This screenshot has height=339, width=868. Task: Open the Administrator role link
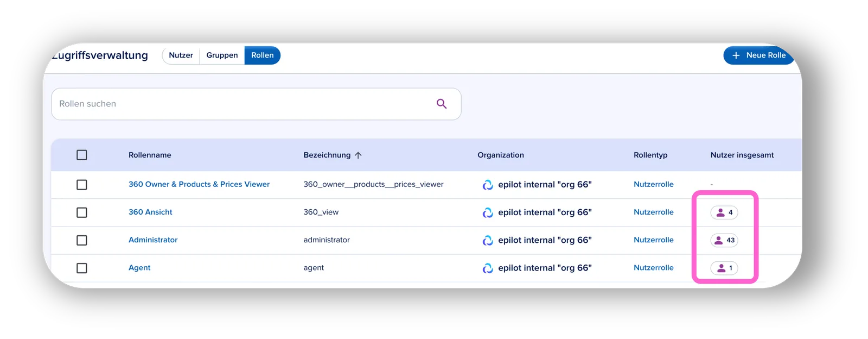(x=153, y=240)
